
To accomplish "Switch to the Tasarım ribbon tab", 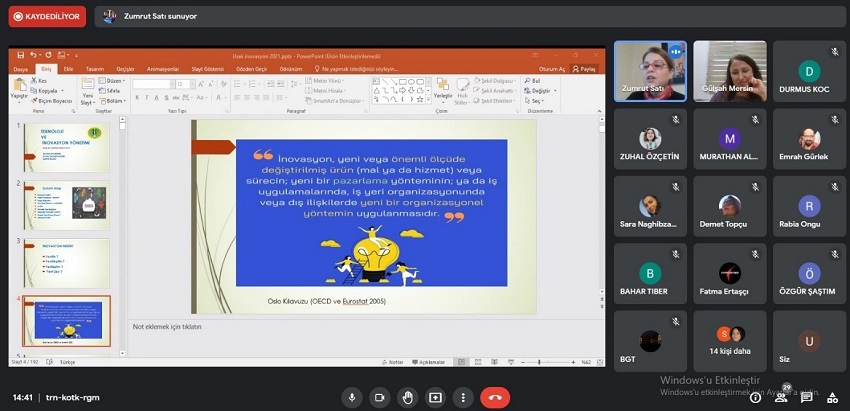I will click(94, 69).
